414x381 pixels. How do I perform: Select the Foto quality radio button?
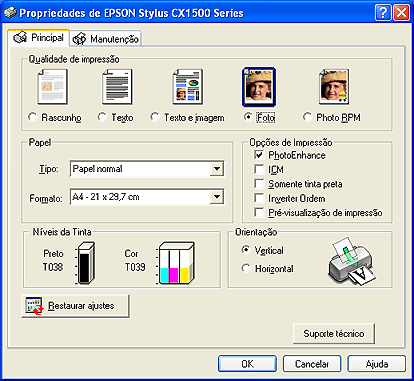pos(248,117)
